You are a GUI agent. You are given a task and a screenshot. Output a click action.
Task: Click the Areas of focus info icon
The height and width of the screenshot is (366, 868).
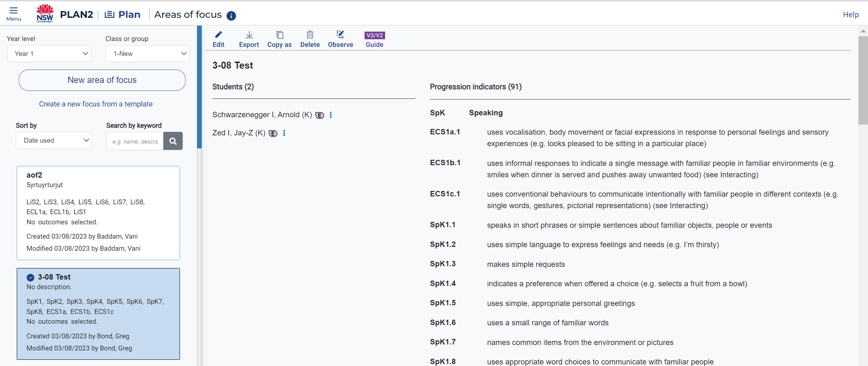(231, 16)
